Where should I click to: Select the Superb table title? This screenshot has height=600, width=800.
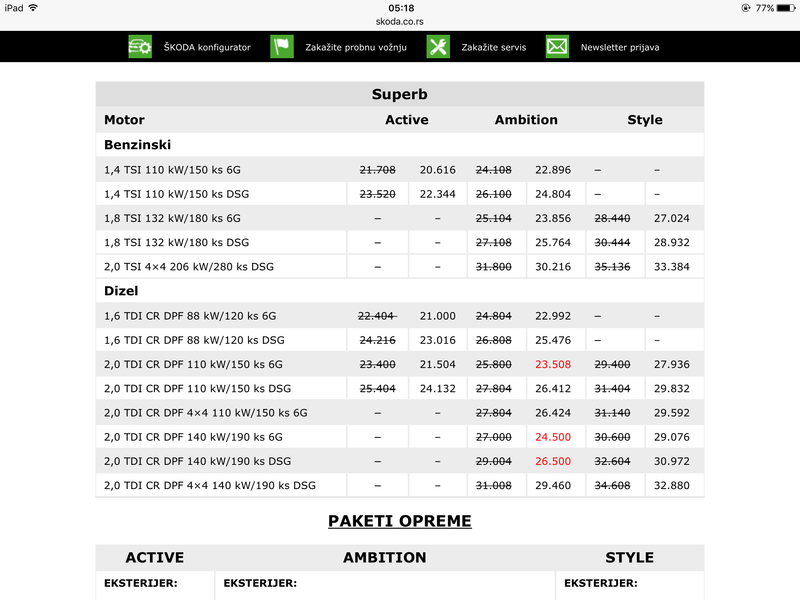400,94
